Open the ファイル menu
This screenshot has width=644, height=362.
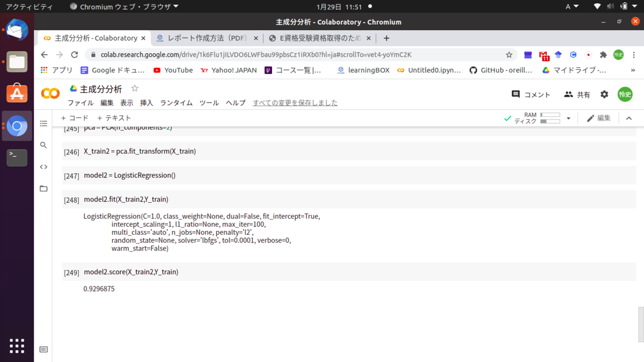(x=80, y=103)
